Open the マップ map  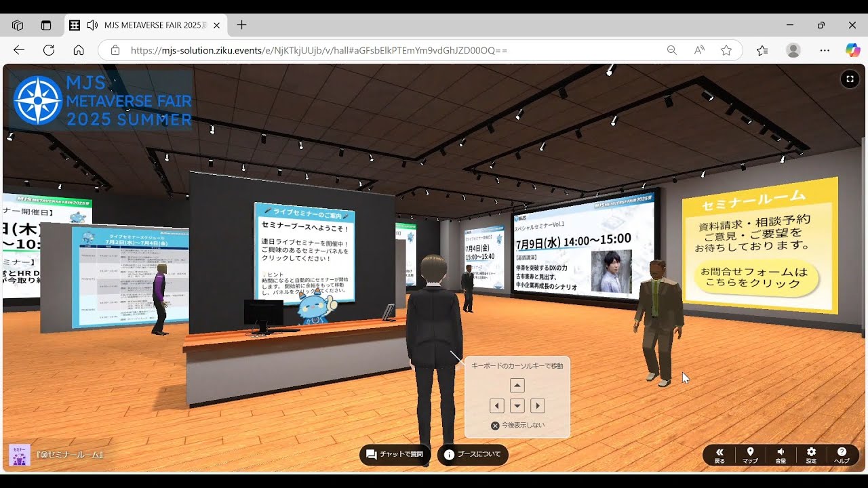click(x=750, y=455)
